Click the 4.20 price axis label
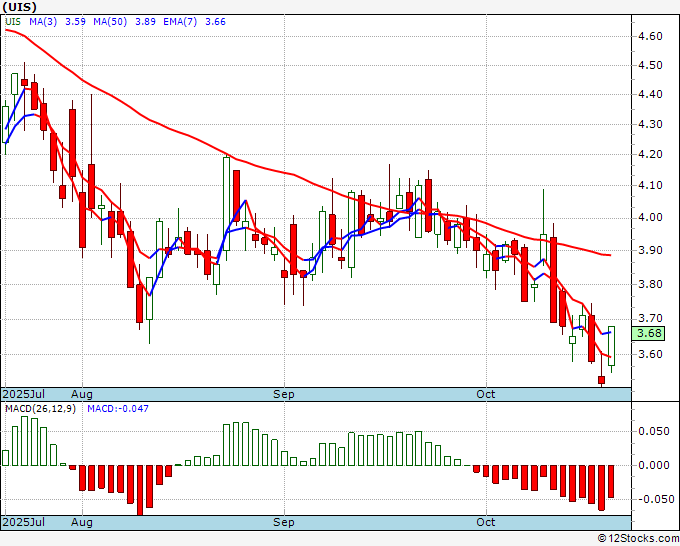This screenshot has height=546, width=680. [651, 155]
